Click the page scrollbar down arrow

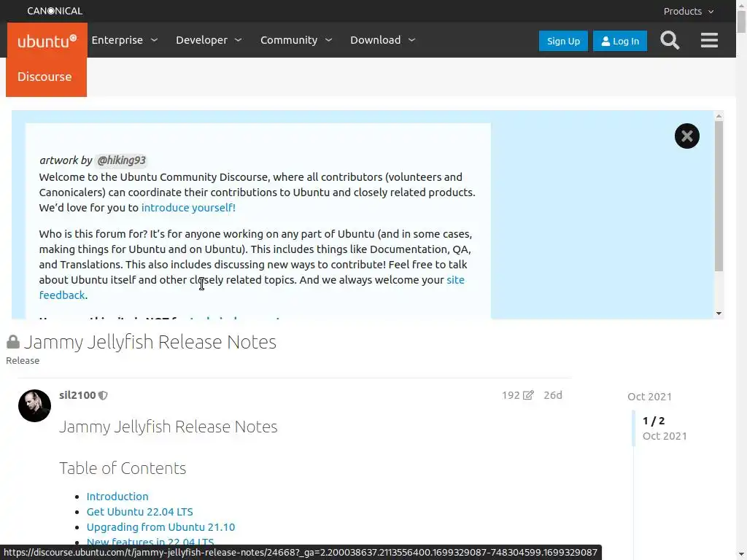click(742, 555)
